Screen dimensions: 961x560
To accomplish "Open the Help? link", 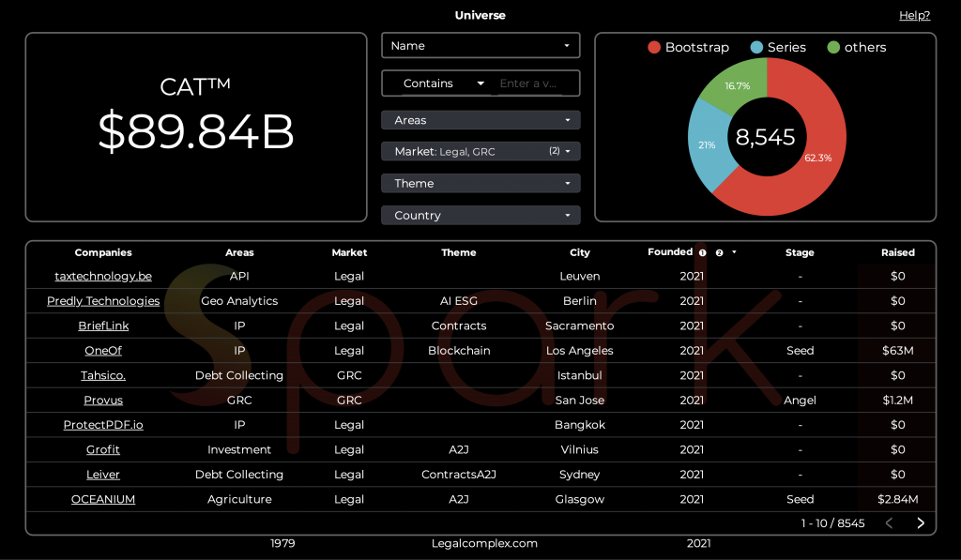I will pos(914,15).
